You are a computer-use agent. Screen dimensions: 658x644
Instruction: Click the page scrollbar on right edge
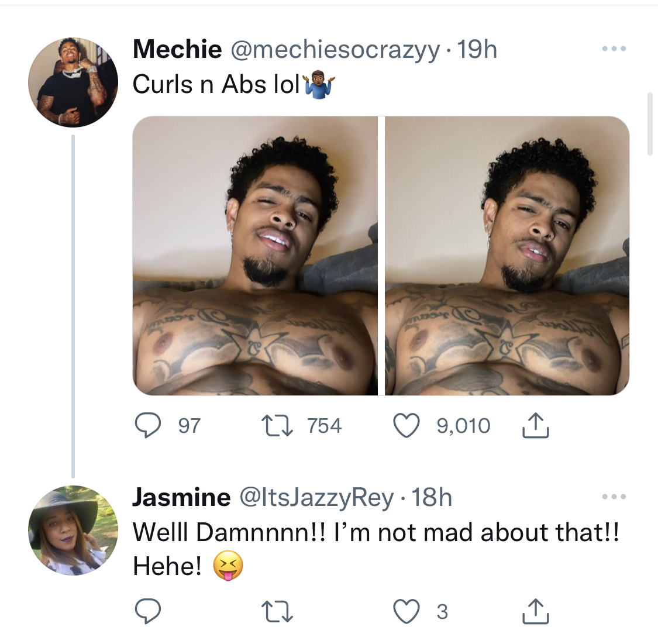650,124
